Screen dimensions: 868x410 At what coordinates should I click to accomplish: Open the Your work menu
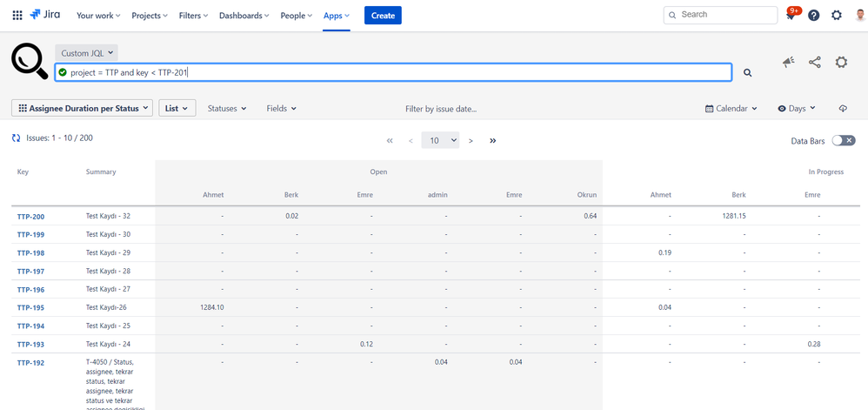[x=98, y=16]
